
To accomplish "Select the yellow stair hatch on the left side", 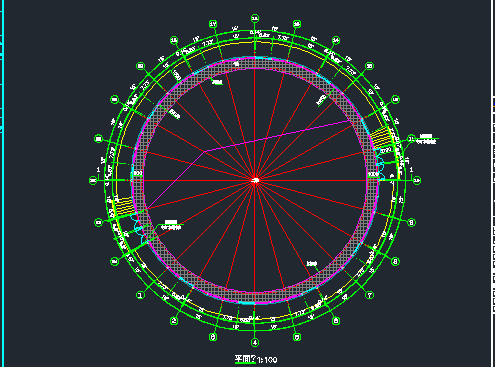I will click(124, 206).
